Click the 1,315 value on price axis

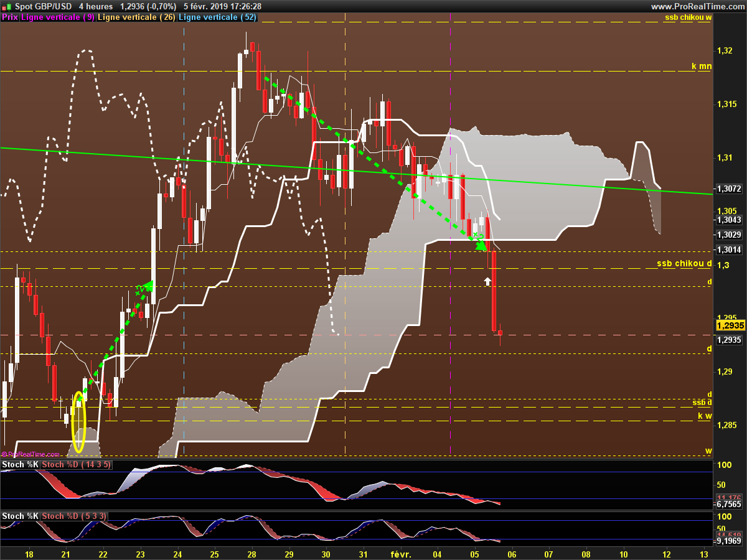(728, 104)
